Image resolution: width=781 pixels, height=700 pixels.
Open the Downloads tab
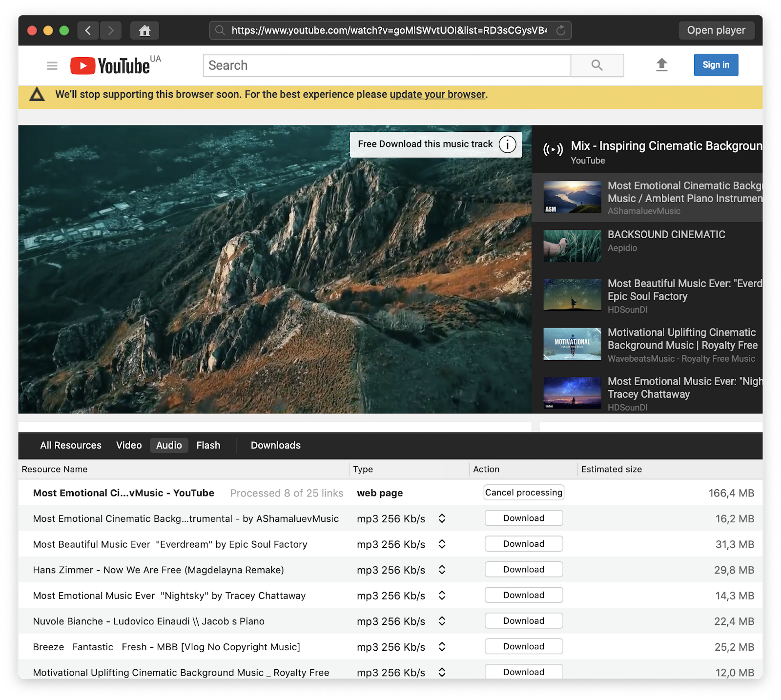tap(275, 445)
